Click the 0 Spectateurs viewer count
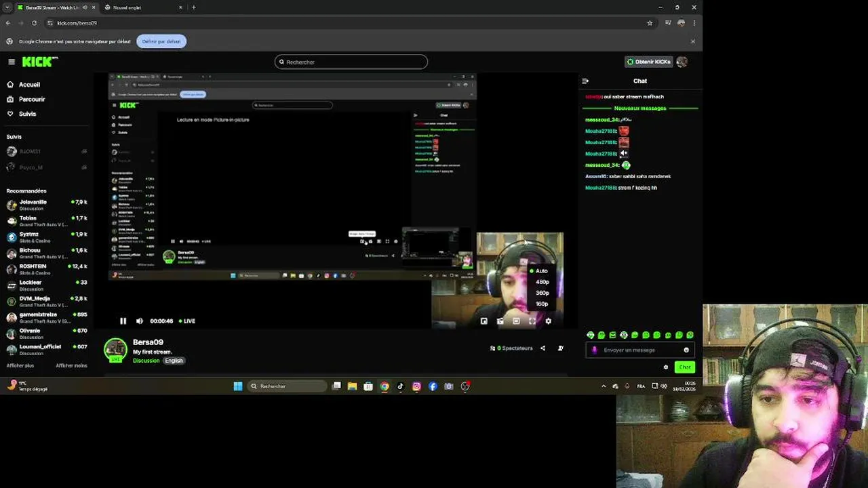 pos(511,348)
